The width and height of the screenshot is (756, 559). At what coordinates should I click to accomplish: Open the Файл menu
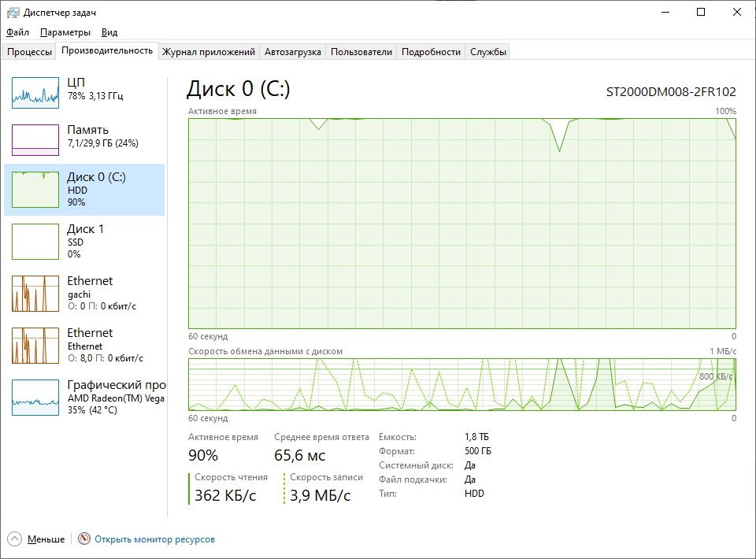[17, 32]
